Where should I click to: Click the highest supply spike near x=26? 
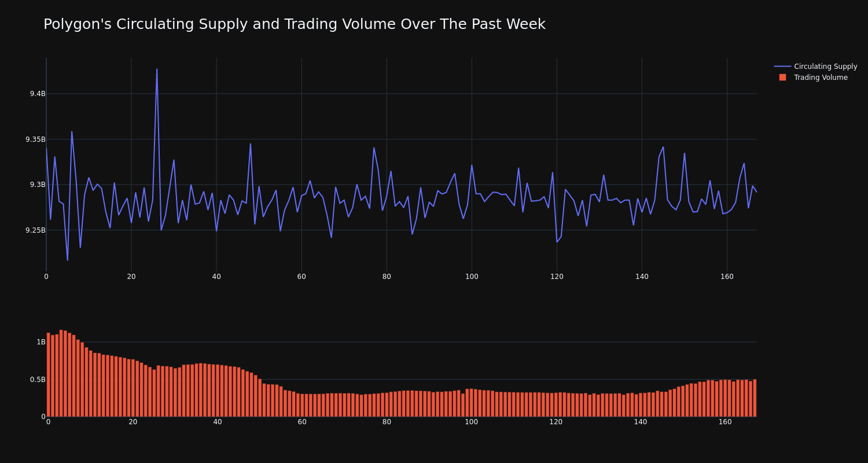pyautogui.click(x=157, y=69)
